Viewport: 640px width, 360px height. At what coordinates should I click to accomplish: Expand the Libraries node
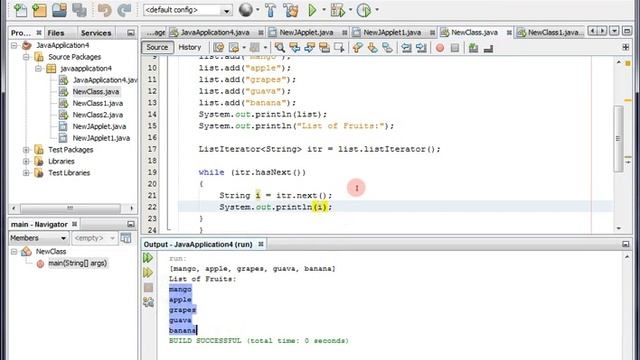(x=26, y=161)
